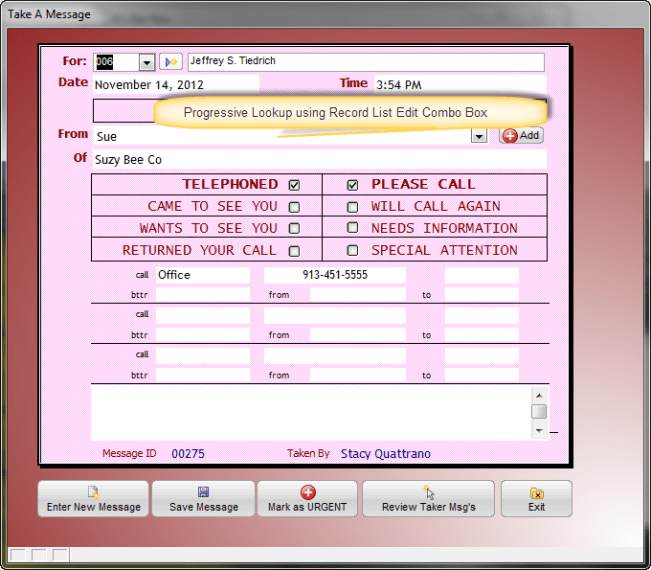Image resolution: width=651 pixels, height=570 pixels.
Task: Enable the CAME TO SEE YOU checkbox
Action: coord(294,207)
